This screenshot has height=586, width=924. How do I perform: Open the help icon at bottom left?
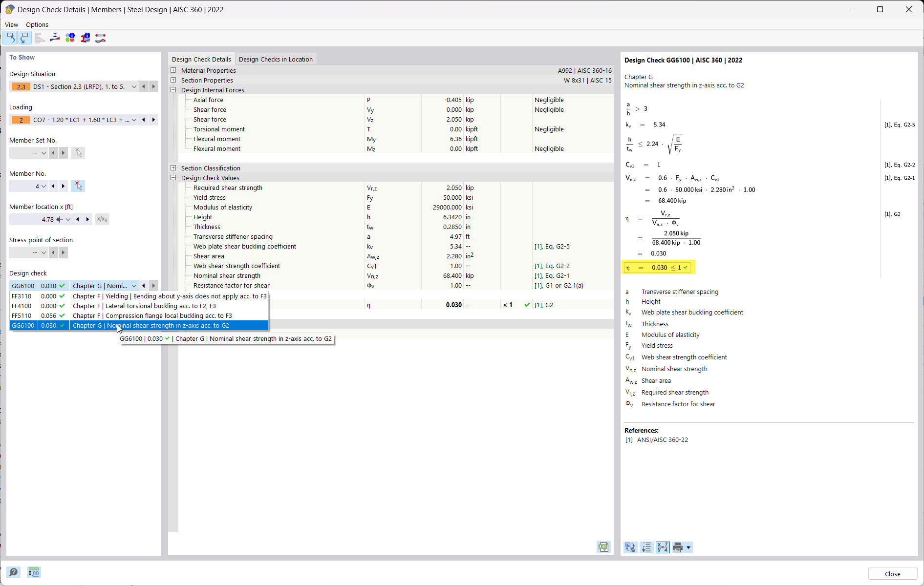click(x=14, y=572)
